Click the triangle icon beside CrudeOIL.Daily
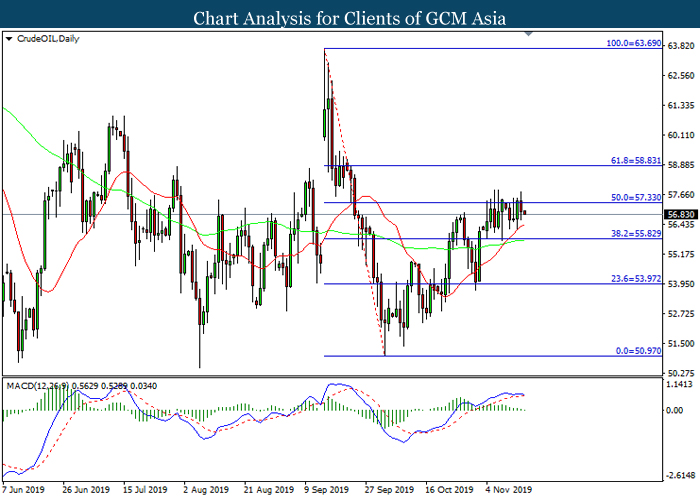The width and height of the screenshot is (700, 500). 9,39
